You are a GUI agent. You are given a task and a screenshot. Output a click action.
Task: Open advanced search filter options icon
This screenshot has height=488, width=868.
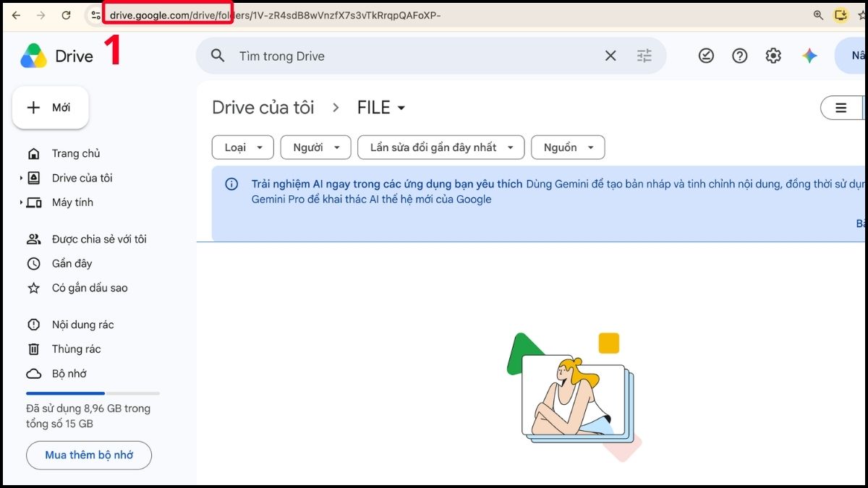point(644,56)
